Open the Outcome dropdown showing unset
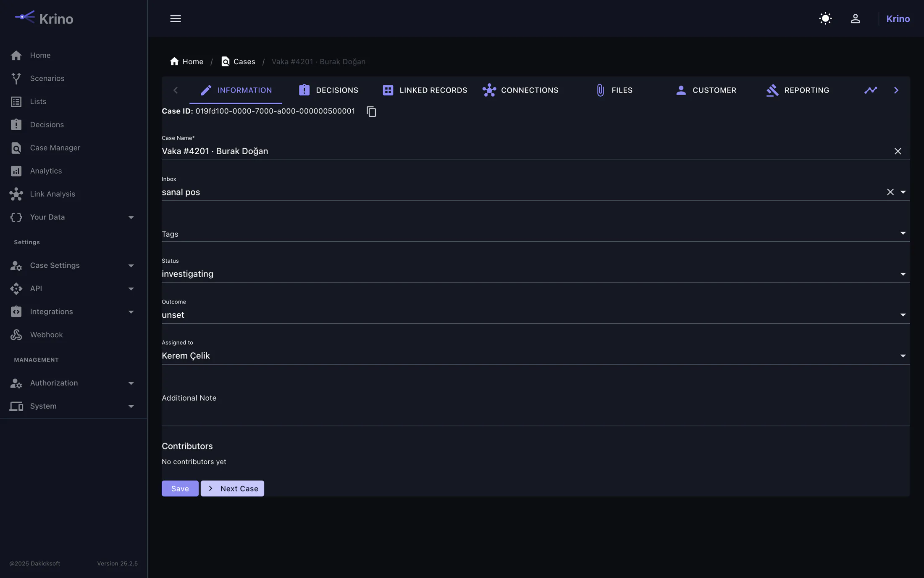 coord(535,315)
